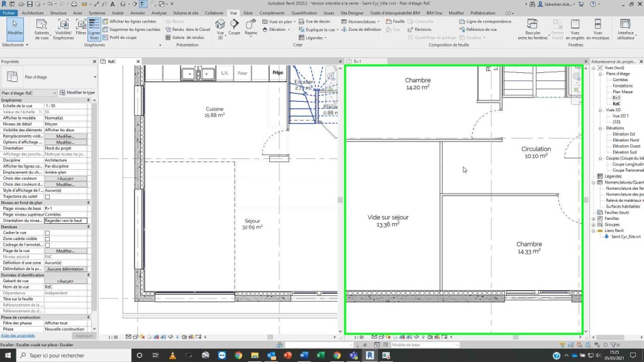Collapse Plans d'étage tree node
The height and width of the screenshot is (362, 644).
(x=600, y=74)
